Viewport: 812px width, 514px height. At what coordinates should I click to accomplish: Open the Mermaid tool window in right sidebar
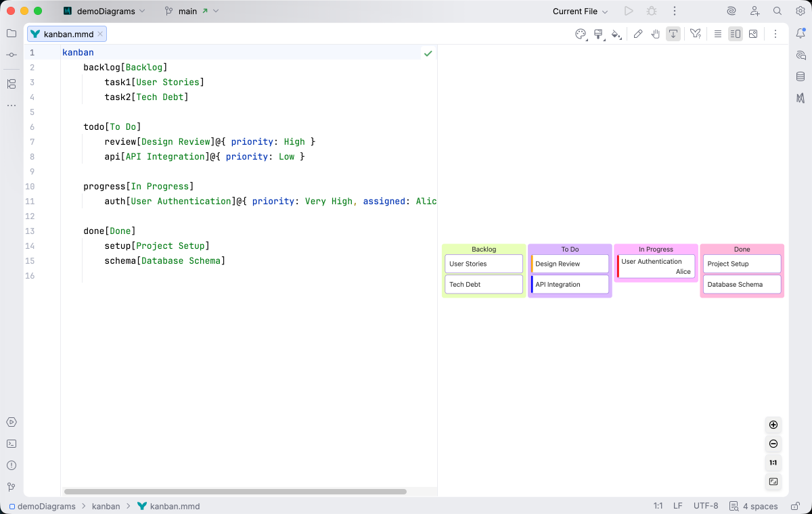800,98
